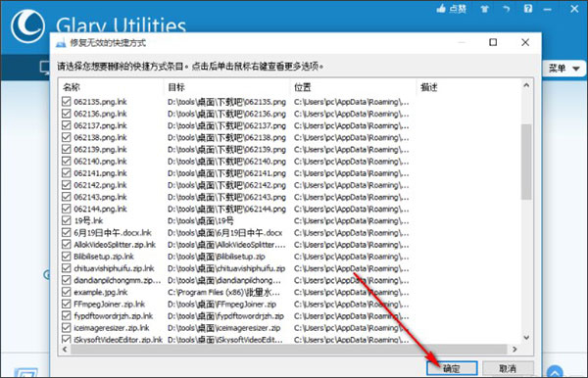This screenshot has width=588, height=378.
Task: Click the 确定 button
Action: tap(452, 368)
